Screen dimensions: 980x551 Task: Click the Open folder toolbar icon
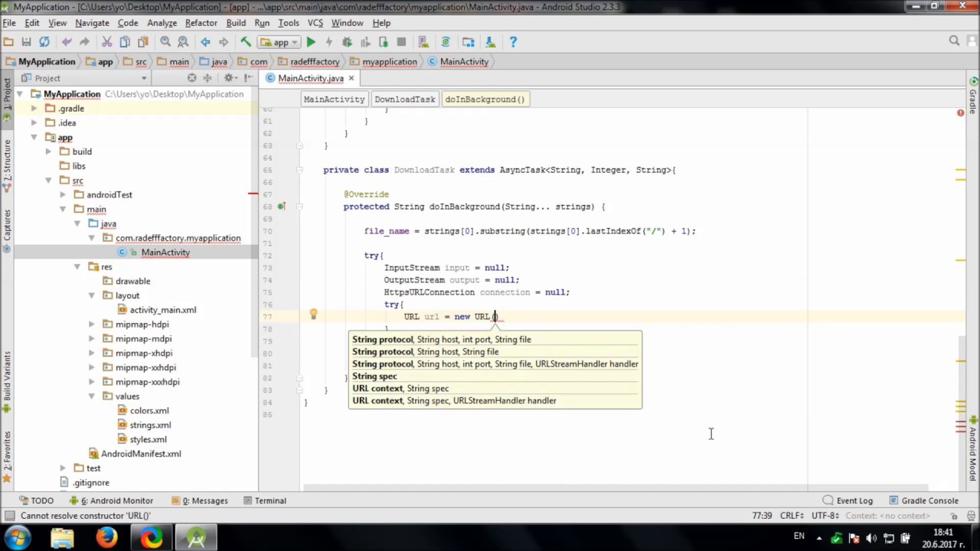pos(8,42)
